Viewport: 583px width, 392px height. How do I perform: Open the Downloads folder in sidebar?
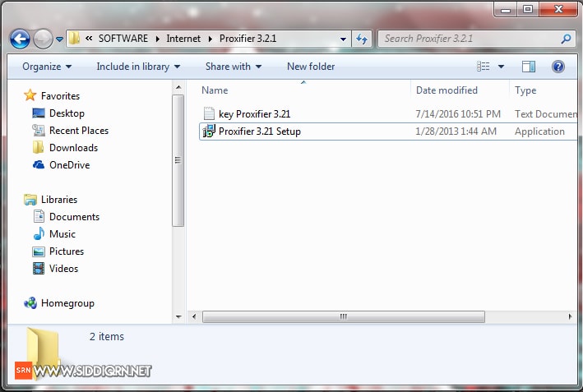click(74, 148)
